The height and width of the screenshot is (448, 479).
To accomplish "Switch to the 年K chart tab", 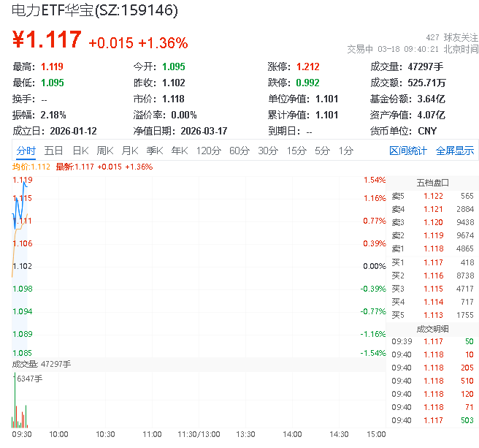I will click(180, 151).
